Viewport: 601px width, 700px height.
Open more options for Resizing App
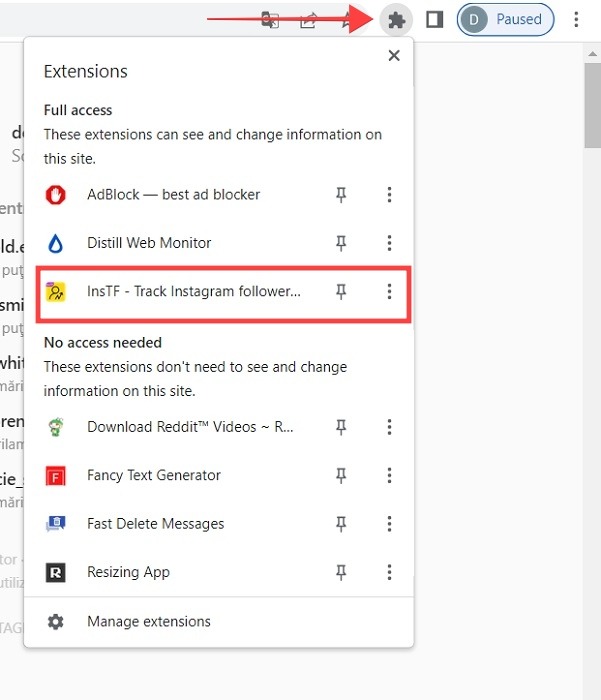[x=389, y=572]
